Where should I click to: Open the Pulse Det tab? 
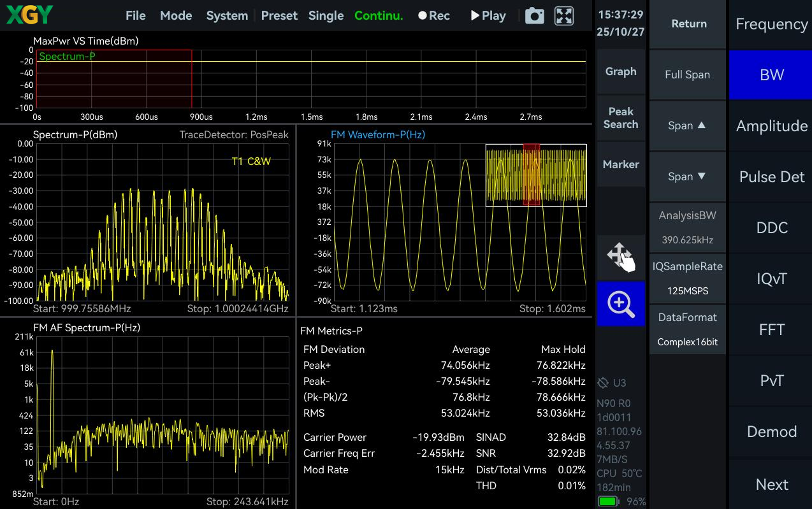(771, 176)
